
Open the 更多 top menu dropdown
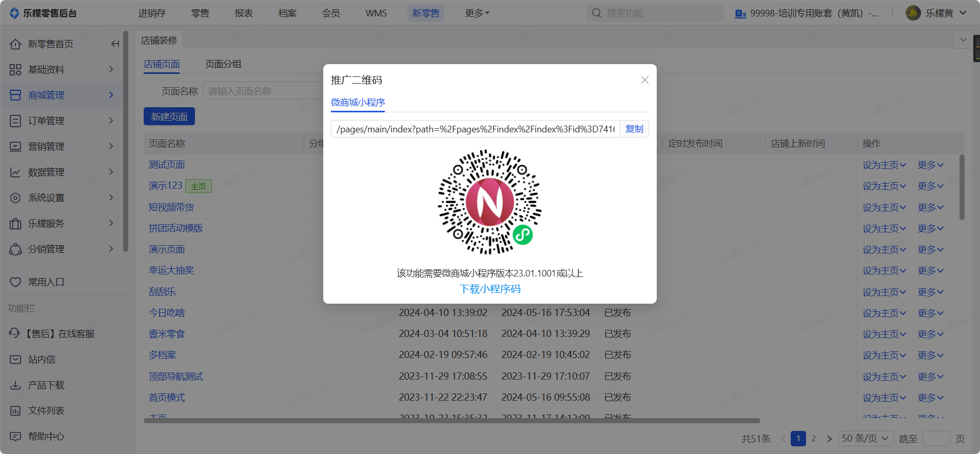tap(477, 13)
